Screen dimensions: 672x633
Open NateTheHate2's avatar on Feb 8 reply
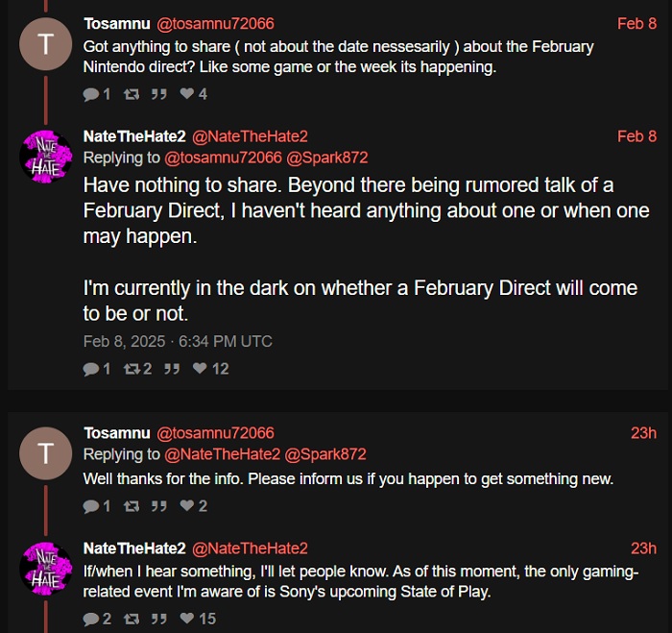[x=45, y=153]
